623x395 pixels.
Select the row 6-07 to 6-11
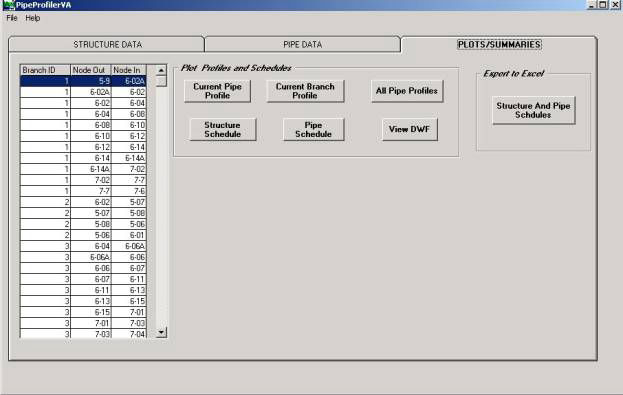(x=83, y=279)
